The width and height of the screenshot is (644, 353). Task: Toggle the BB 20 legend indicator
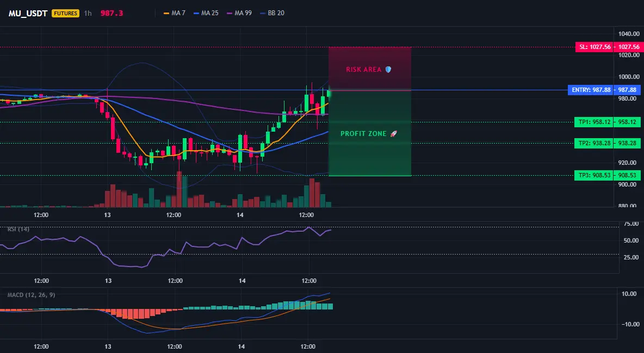pyautogui.click(x=273, y=13)
